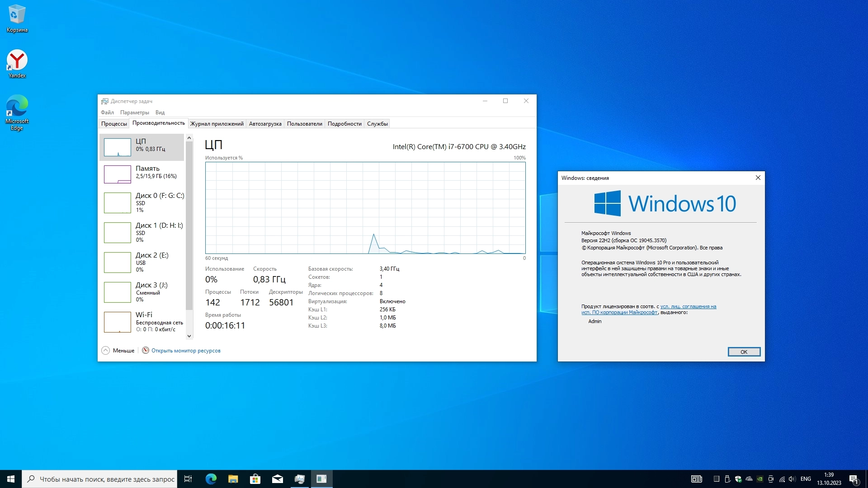Image resolution: width=868 pixels, height=488 pixels.
Task: Click the taskbar search input box
Action: (x=106, y=479)
